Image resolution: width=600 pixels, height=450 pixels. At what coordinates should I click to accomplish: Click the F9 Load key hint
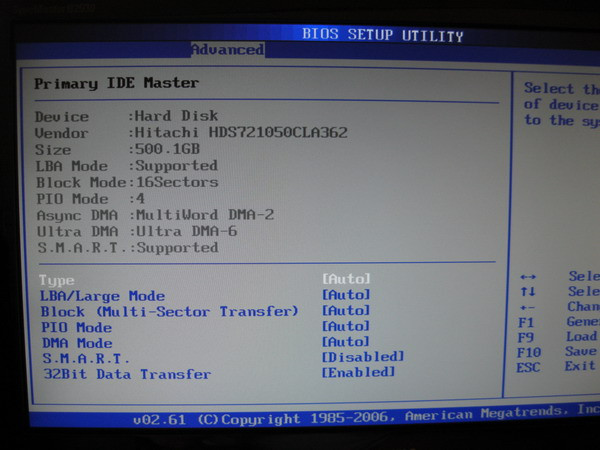557,337
